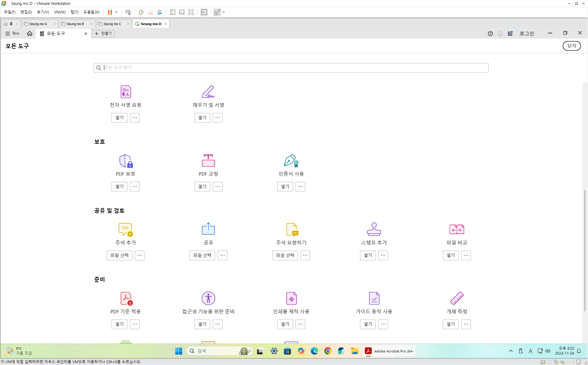This screenshot has height=365, width=588.
Task: Click the 파일 비교 compare icon
Action: (x=457, y=229)
